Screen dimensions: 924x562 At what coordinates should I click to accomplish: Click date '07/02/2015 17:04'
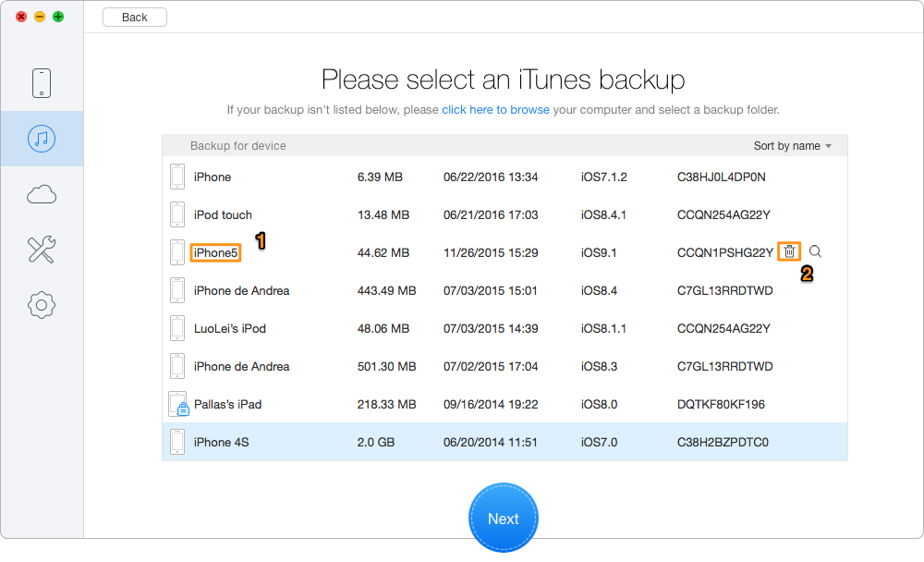pos(491,366)
